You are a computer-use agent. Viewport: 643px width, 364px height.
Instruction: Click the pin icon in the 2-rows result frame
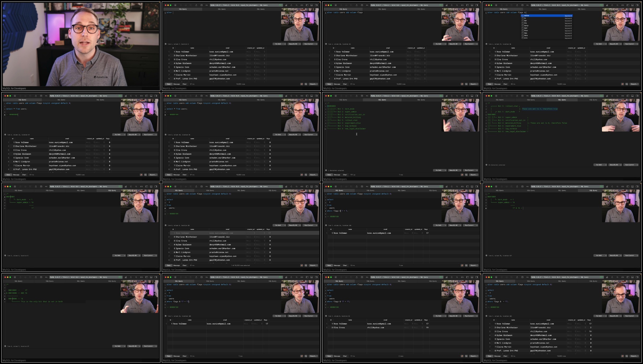(462, 356)
